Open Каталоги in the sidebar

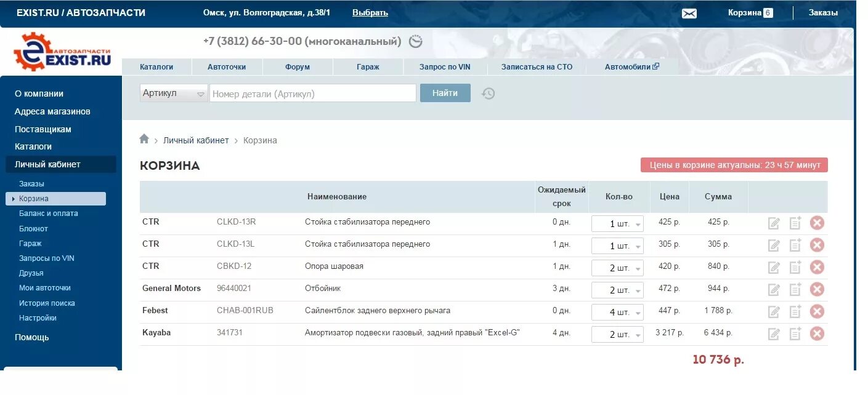pyautogui.click(x=33, y=146)
